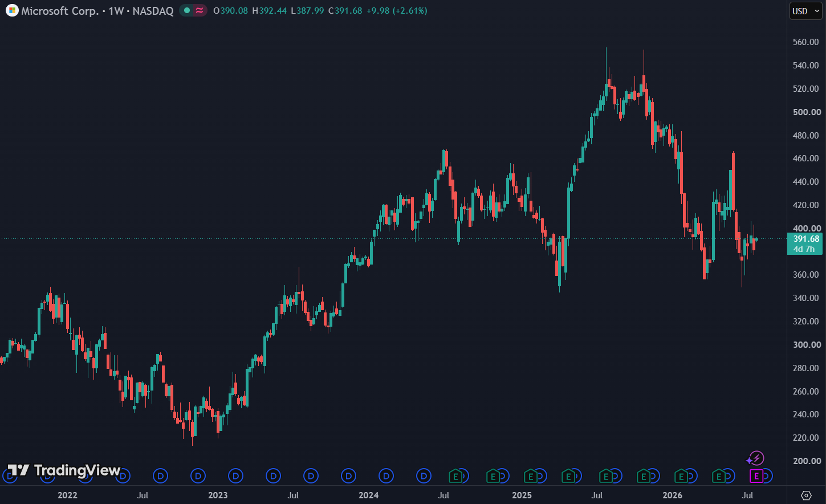
Task: Click the 280.00 price axis label
Action: coord(806,368)
